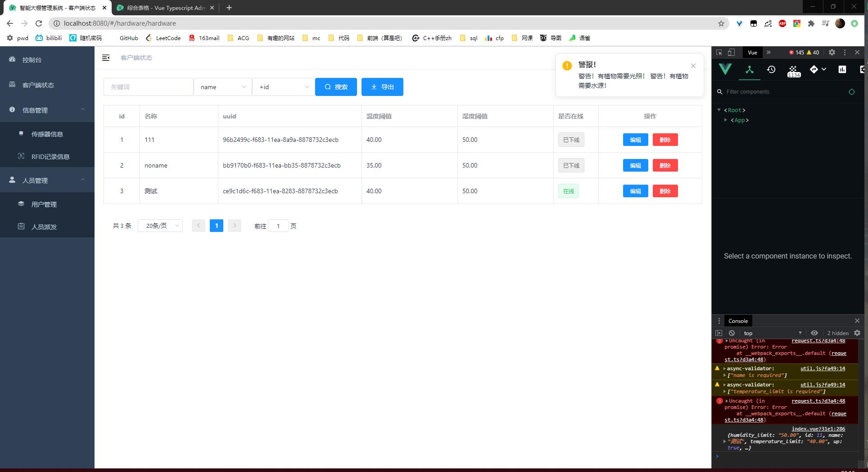The image size is (868, 472).
Task: Bookmark this page with the star icon
Action: click(721, 23)
